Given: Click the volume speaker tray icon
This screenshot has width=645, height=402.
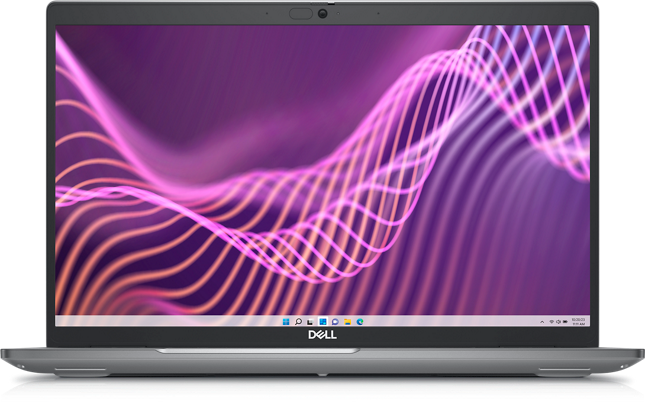Looking at the screenshot, I should (x=560, y=322).
